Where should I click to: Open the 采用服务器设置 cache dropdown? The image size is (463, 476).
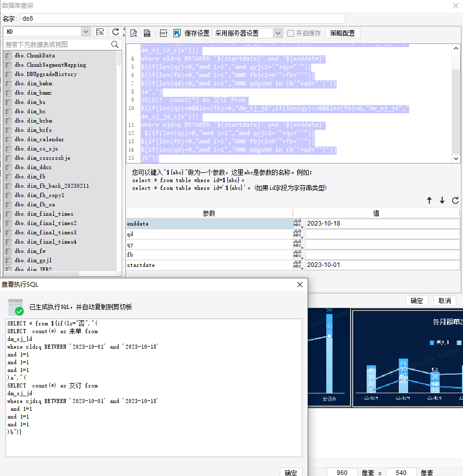click(x=278, y=33)
